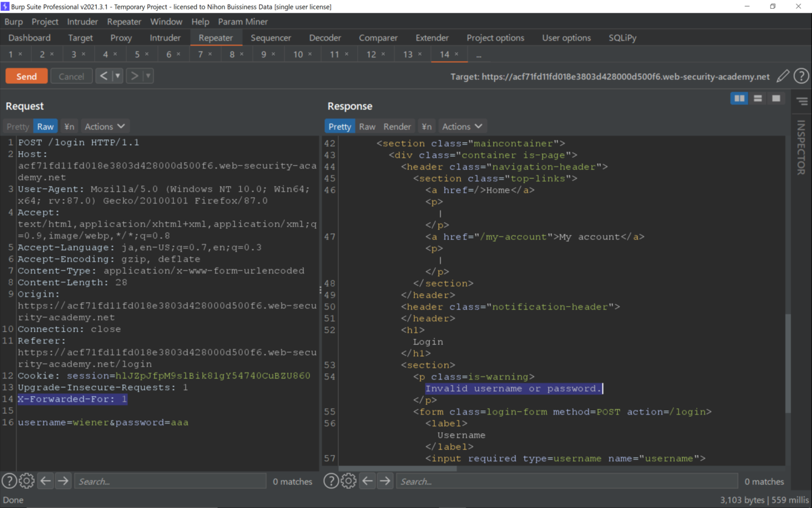Screen dimensions: 812x508
Task: Click the Response horizontal scrollbar
Action: point(397,468)
